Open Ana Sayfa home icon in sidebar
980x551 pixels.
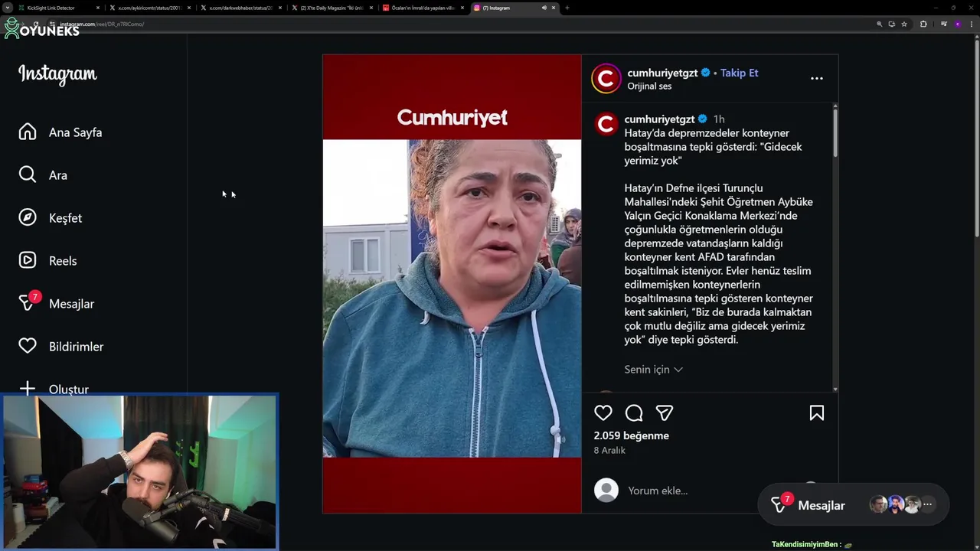click(x=28, y=132)
